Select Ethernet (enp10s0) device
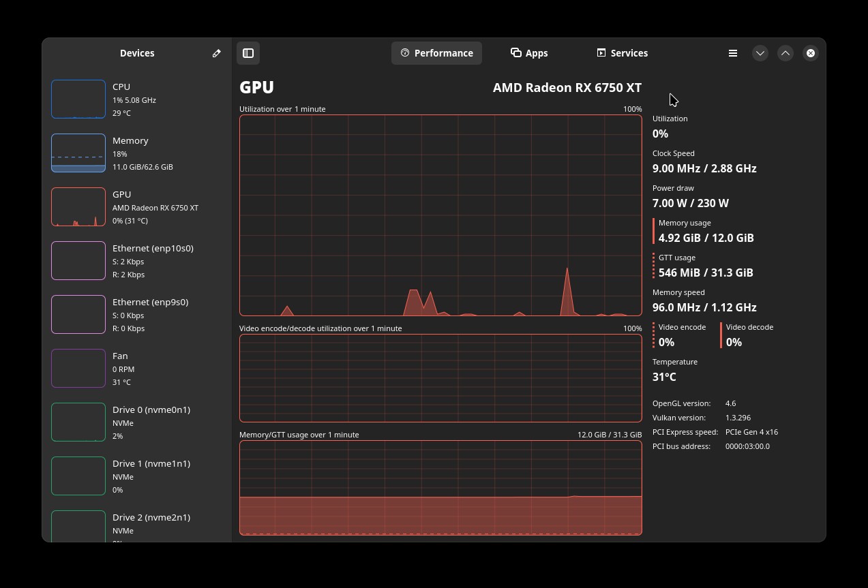Screen dimensions: 868x588 tap(137, 261)
